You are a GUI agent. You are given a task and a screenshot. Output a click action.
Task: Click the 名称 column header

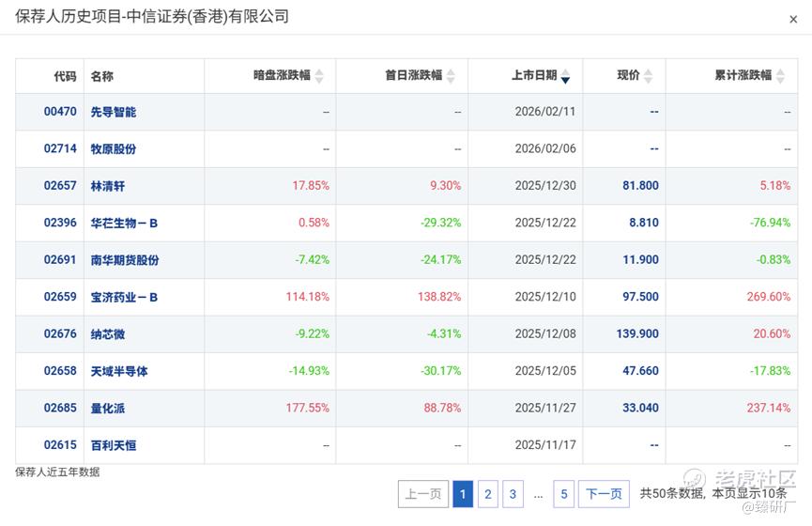click(x=102, y=76)
